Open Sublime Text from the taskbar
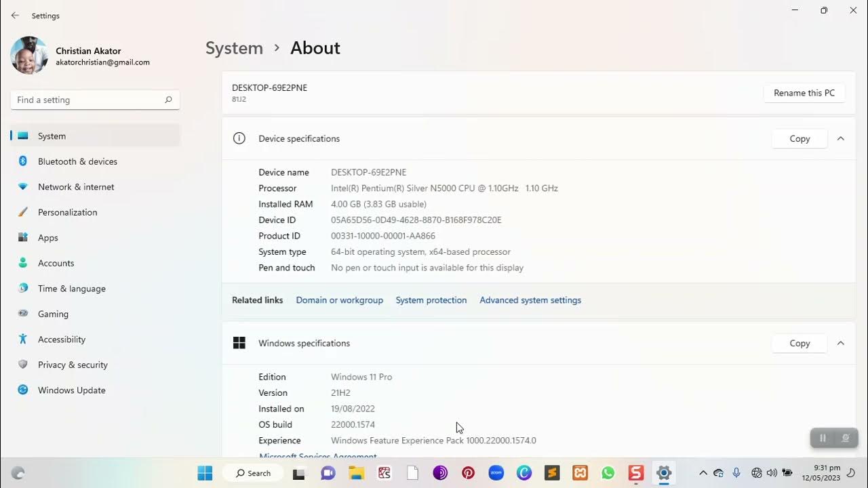This screenshot has height=488, width=868. pos(552,473)
